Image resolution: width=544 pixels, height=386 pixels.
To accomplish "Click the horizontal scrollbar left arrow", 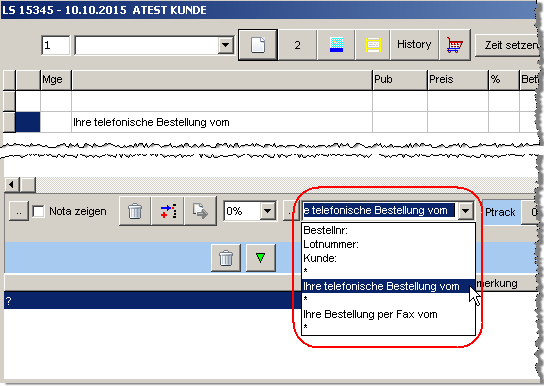I will (x=11, y=185).
